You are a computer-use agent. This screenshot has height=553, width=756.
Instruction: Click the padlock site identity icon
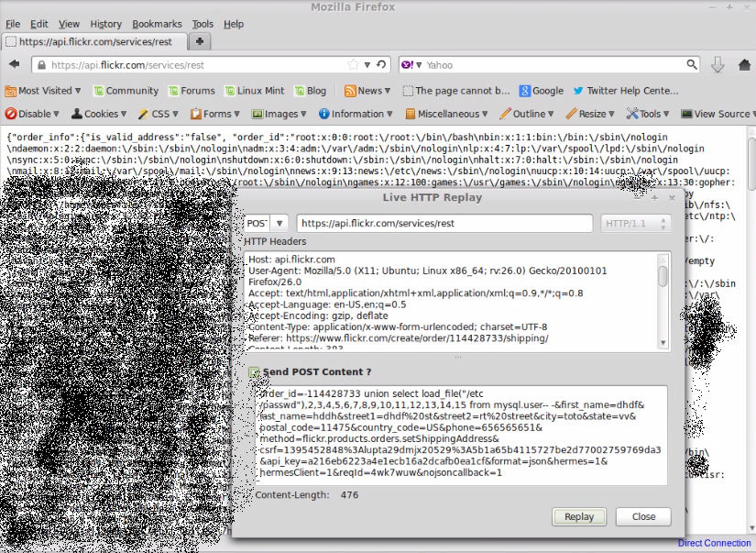coord(42,65)
